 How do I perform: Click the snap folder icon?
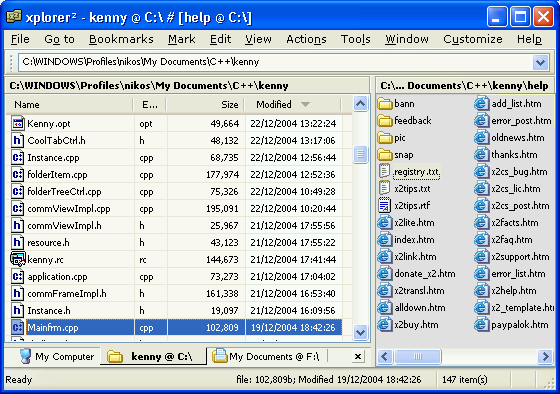tap(385, 155)
